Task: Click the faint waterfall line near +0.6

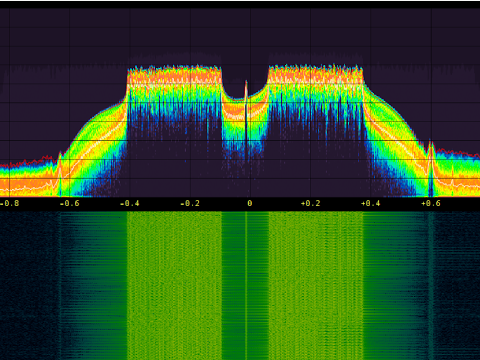Action: (431, 286)
